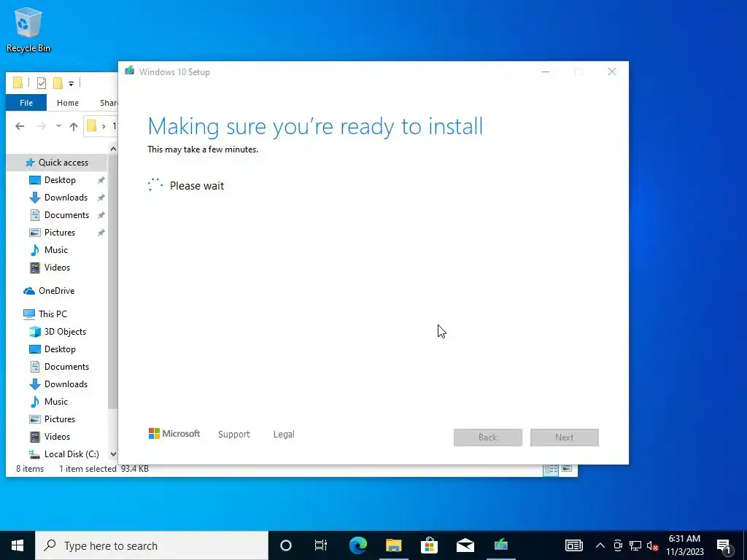Open News and interests taskbar icon
Viewport: 747px width, 560px height.
(x=574, y=545)
